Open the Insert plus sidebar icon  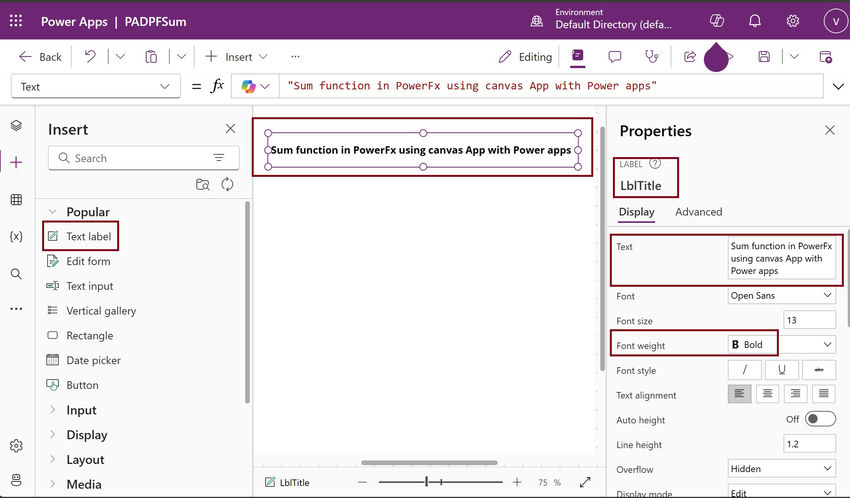16,162
